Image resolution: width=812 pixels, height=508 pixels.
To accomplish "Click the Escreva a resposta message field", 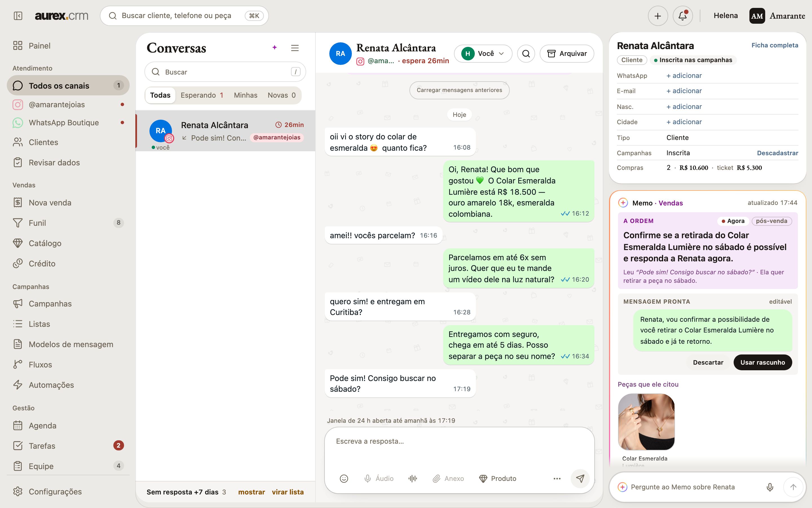I will coord(459,441).
